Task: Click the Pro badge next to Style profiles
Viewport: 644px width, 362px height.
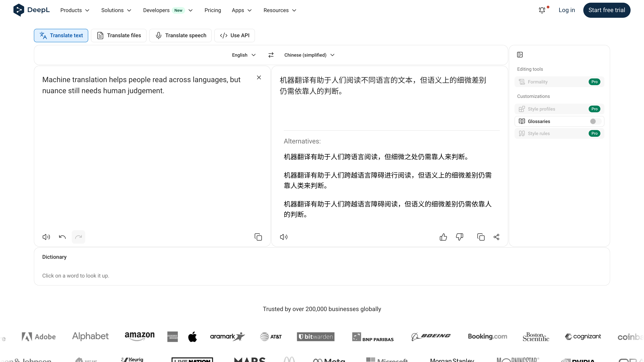Action: pos(595,109)
